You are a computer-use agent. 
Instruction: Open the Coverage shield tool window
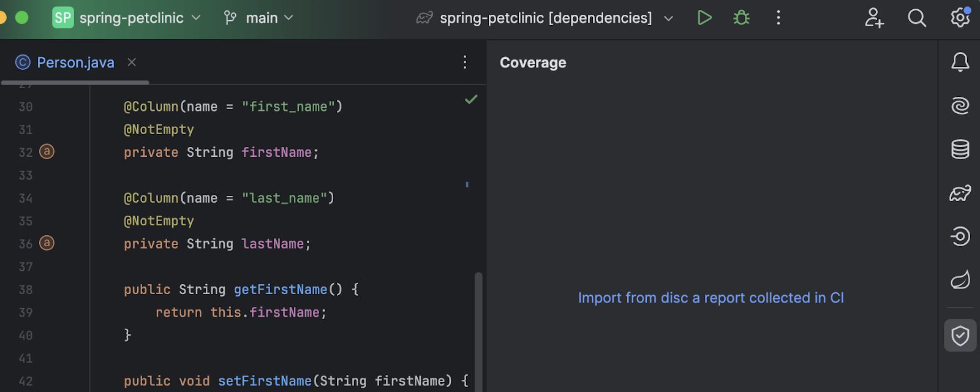[960, 335]
